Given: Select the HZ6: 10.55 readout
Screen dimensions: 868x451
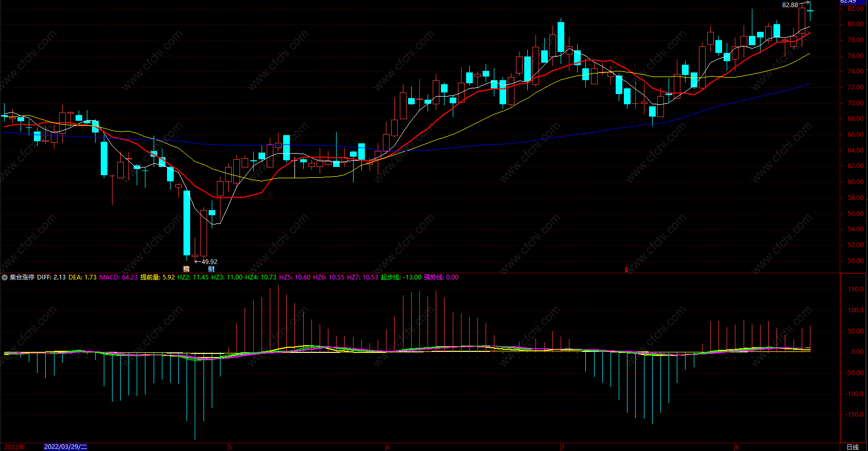Looking at the screenshot, I should (328, 277).
